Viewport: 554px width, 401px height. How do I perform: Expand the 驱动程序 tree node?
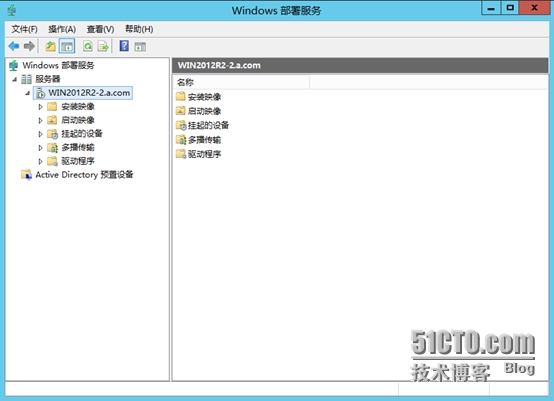(x=40, y=161)
